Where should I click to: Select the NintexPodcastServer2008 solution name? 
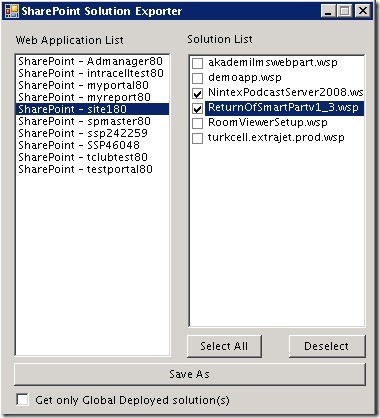286,93
